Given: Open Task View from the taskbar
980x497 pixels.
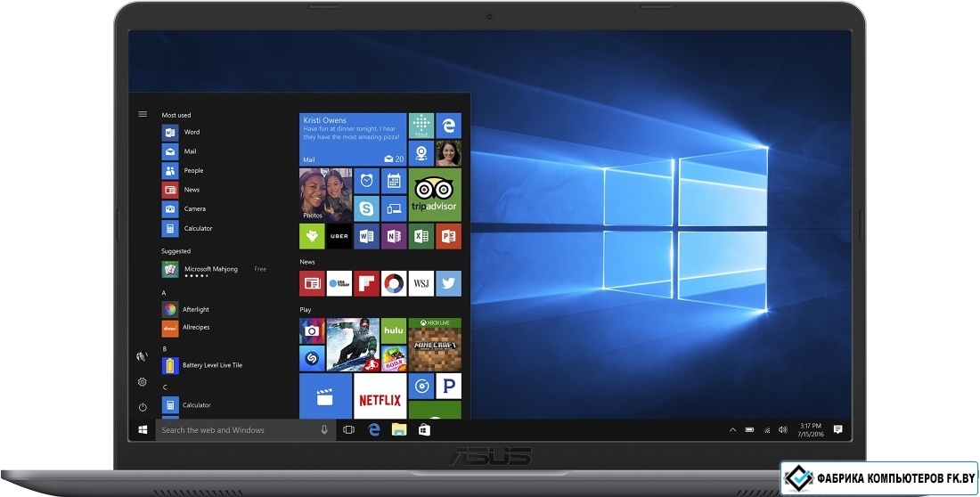Looking at the screenshot, I should pyautogui.click(x=348, y=429).
